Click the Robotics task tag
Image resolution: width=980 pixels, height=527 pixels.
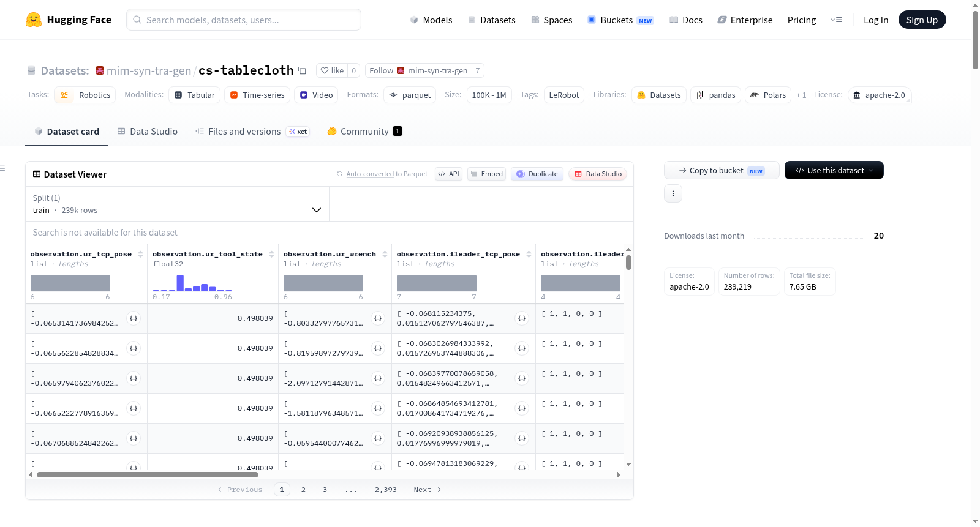click(85, 95)
